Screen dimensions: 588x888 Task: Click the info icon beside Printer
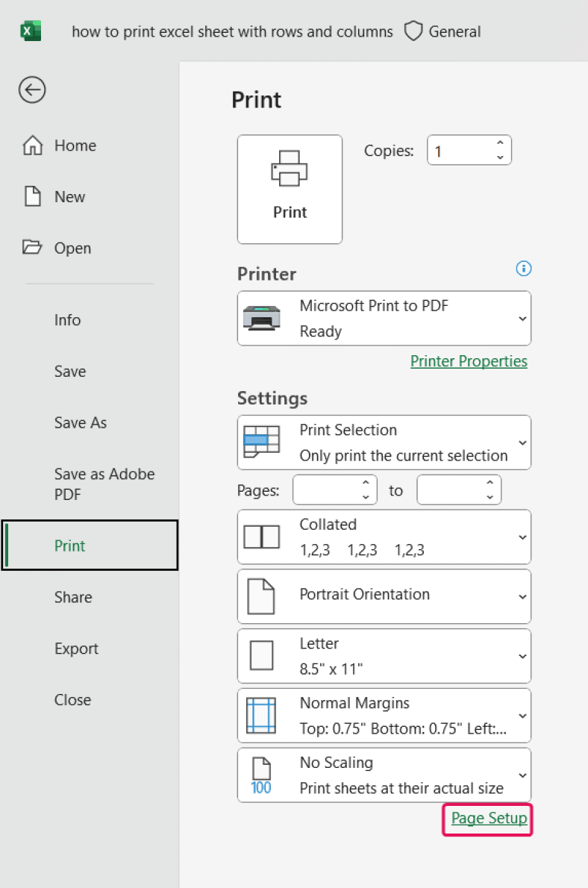click(523, 269)
